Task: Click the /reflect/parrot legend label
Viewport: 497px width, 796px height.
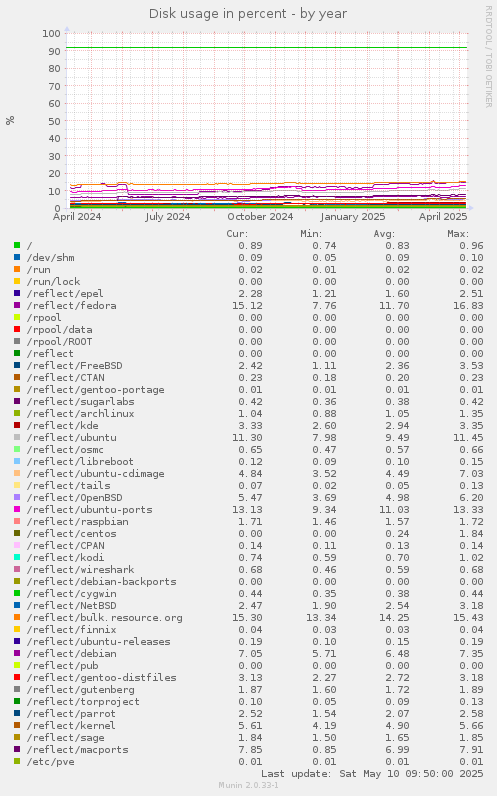Action: (71, 714)
